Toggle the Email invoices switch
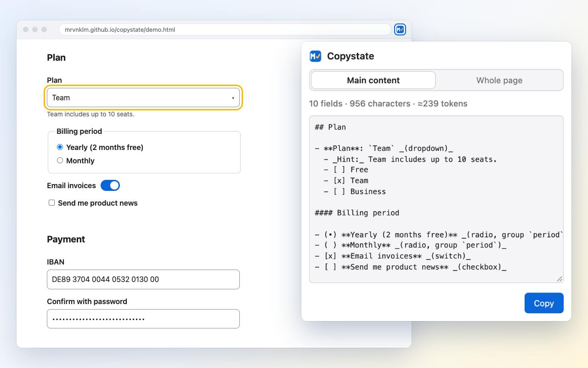Image resolution: width=588 pixels, height=368 pixels. [110, 185]
